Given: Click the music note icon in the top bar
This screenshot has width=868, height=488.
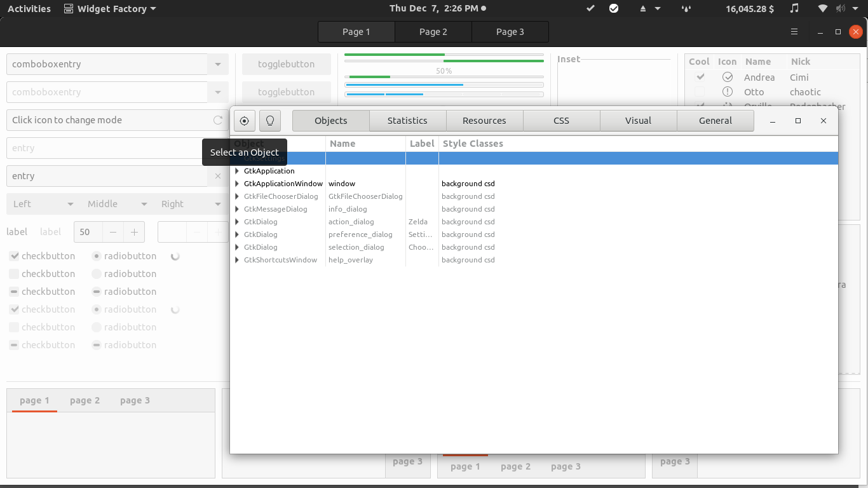Looking at the screenshot, I should pyautogui.click(x=794, y=9).
